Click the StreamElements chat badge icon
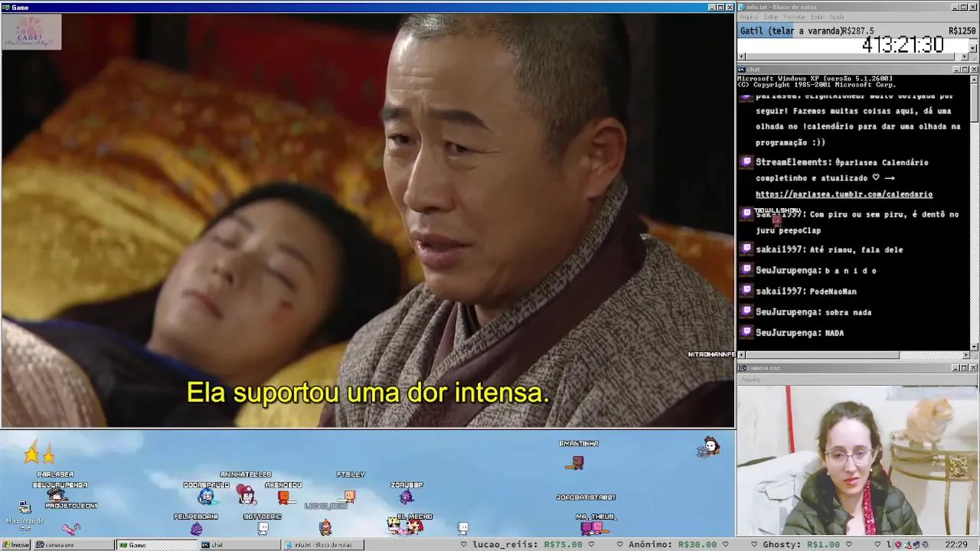This screenshot has width=980, height=551. pos(746,162)
